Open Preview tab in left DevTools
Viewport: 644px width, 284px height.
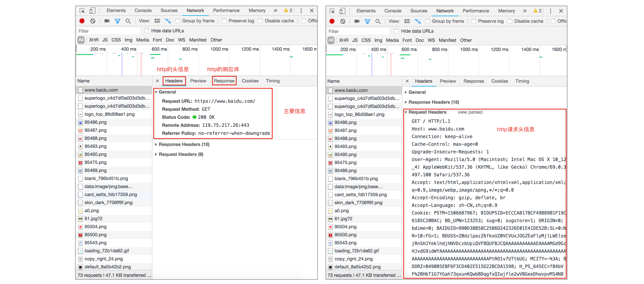point(198,81)
